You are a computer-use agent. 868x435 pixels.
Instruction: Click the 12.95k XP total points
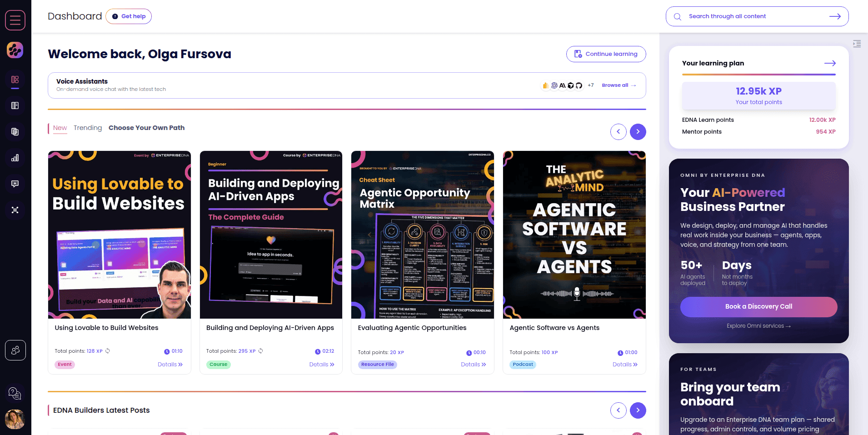[759, 91]
